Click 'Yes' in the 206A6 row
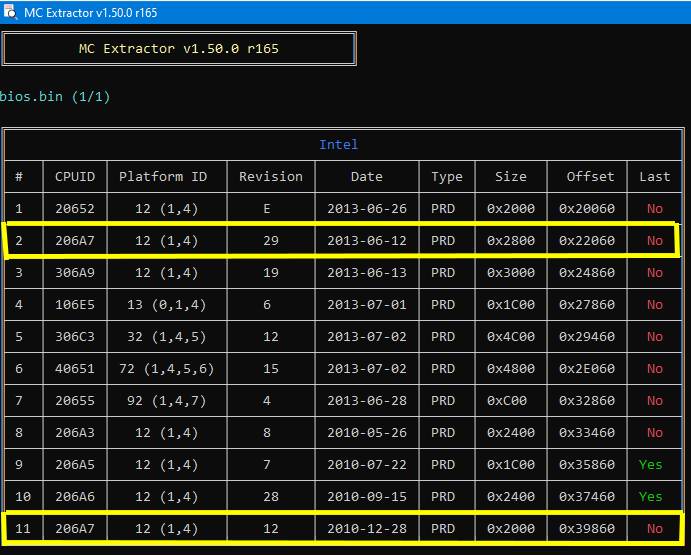 pyautogui.click(x=650, y=497)
